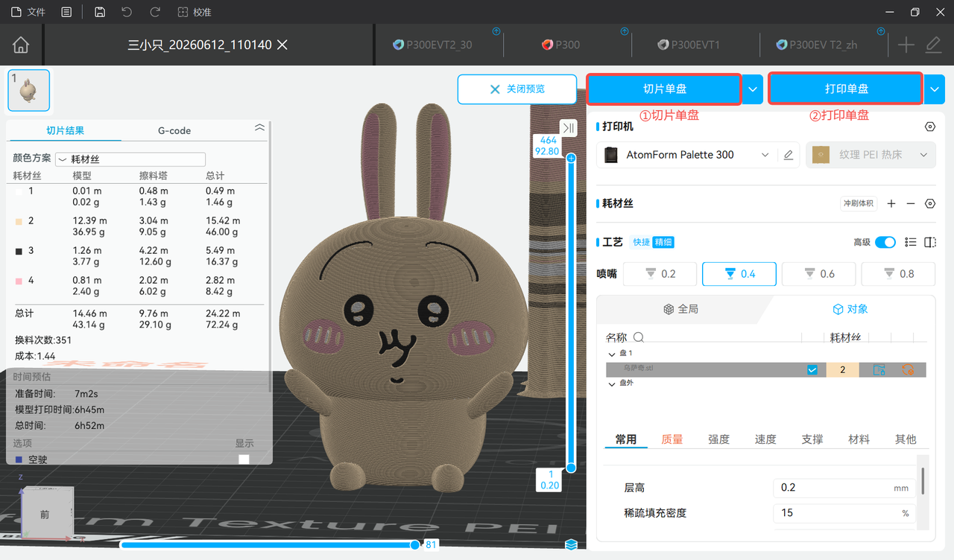This screenshot has width=954, height=560.
Task: Open the dropdown arrow next to 打印单盘
Action: (x=935, y=89)
